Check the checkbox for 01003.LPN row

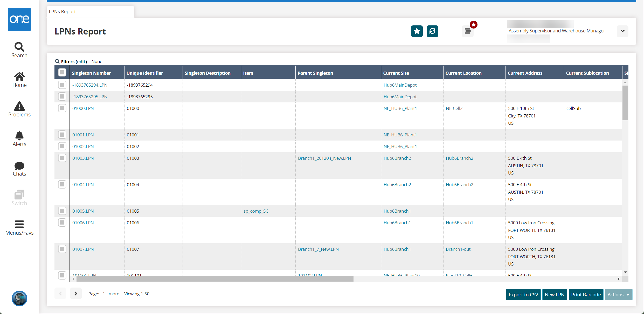63,158
